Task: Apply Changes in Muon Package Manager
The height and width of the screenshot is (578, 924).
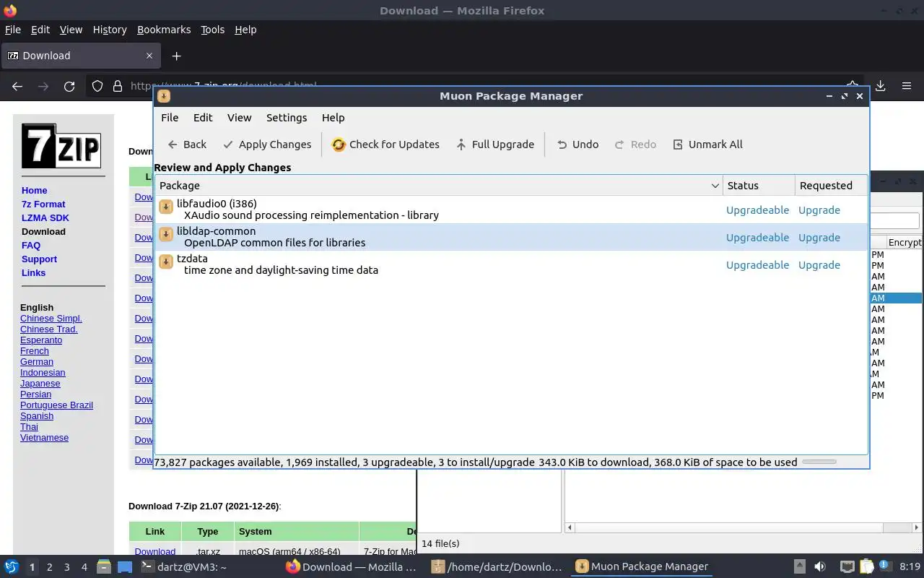Action: pos(267,144)
